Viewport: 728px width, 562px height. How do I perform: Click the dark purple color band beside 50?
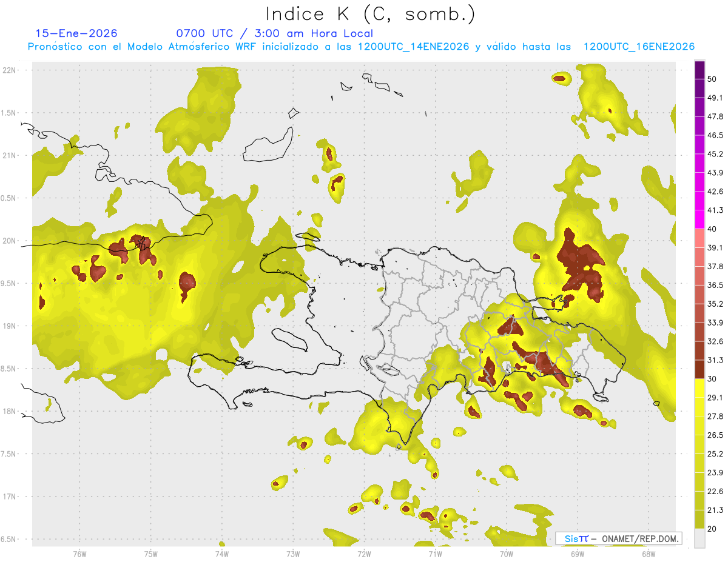699,70
